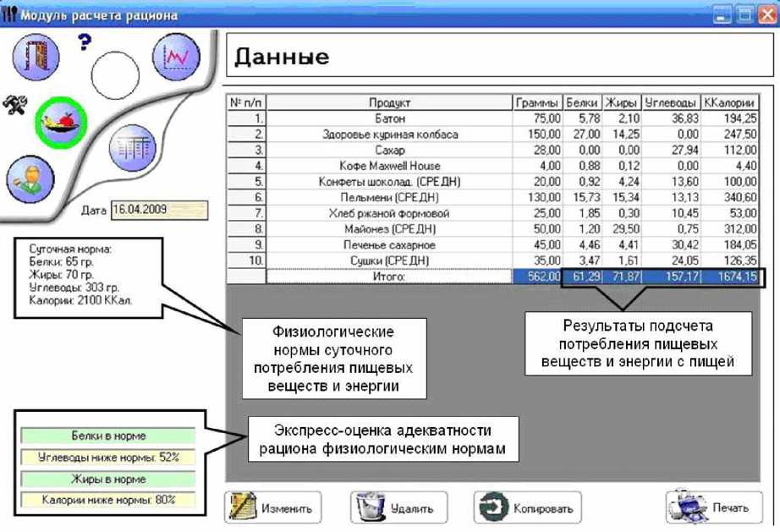This screenshot has width=780, height=532.
Task: Open the chart graph icon
Action: (176, 57)
